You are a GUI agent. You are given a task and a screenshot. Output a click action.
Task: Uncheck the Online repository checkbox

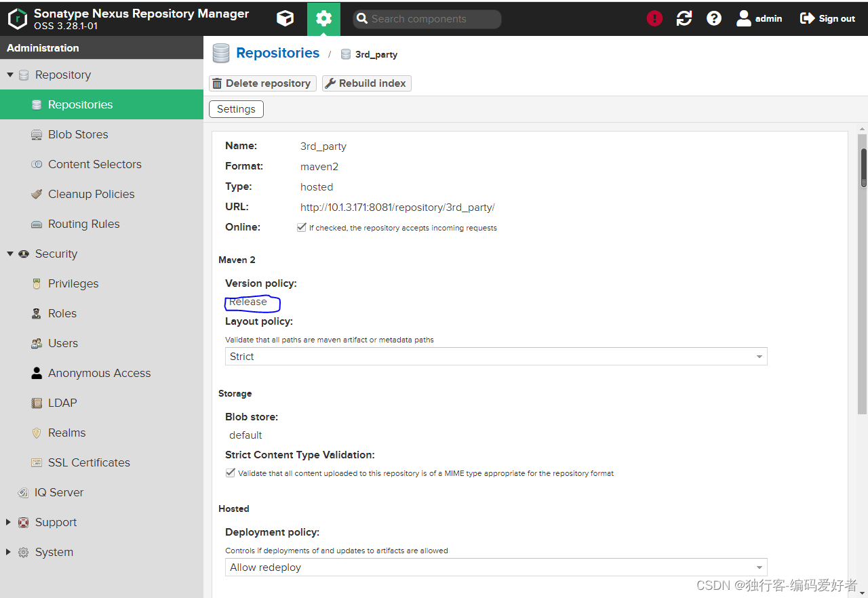click(301, 227)
